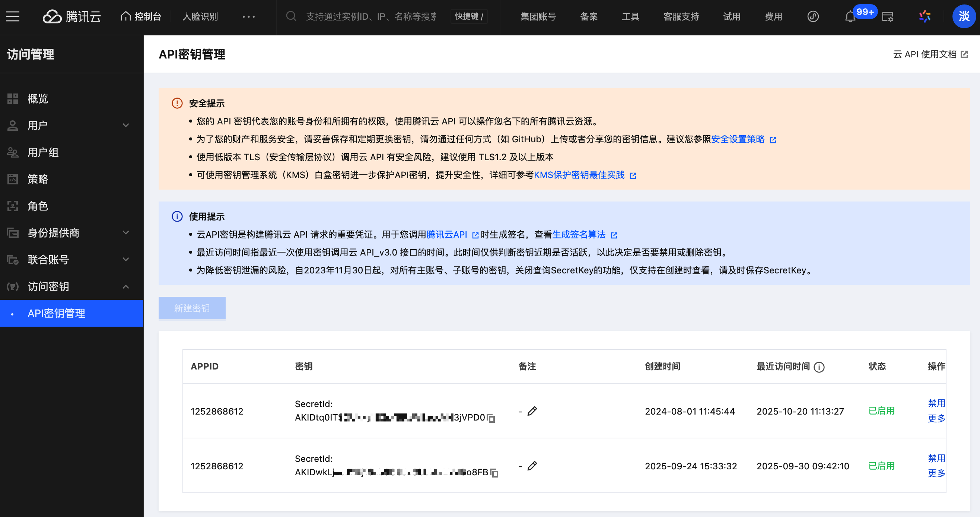The height and width of the screenshot is (517, 980).
Task: Disable the first key via 禁用
Action: coord(936,403)
